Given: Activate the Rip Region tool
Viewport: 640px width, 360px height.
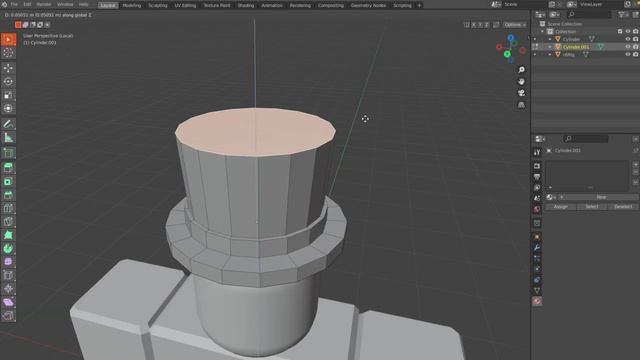Looking at the screenshot, I should 8,316.
